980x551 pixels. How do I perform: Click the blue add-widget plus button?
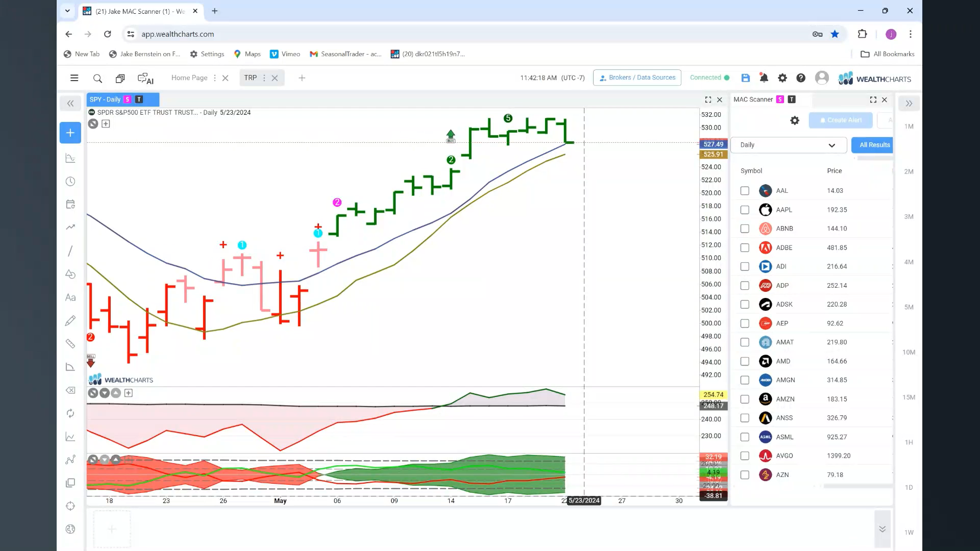tap(70, 133)
